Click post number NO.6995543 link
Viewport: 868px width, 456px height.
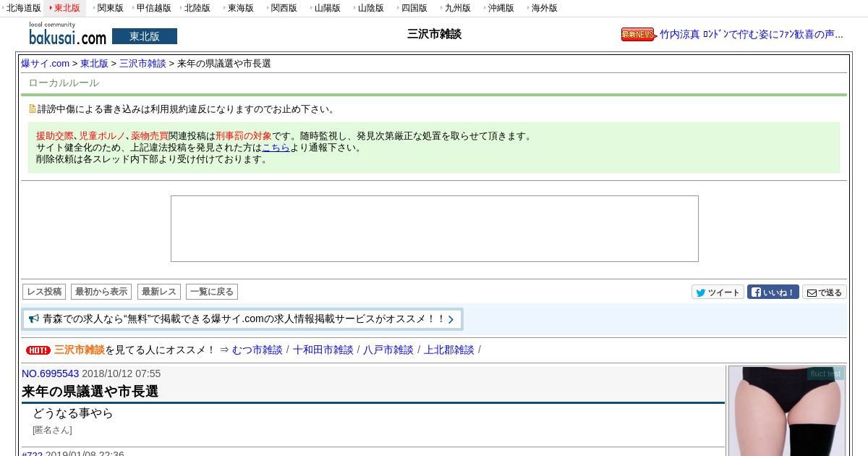pos(51,373)
